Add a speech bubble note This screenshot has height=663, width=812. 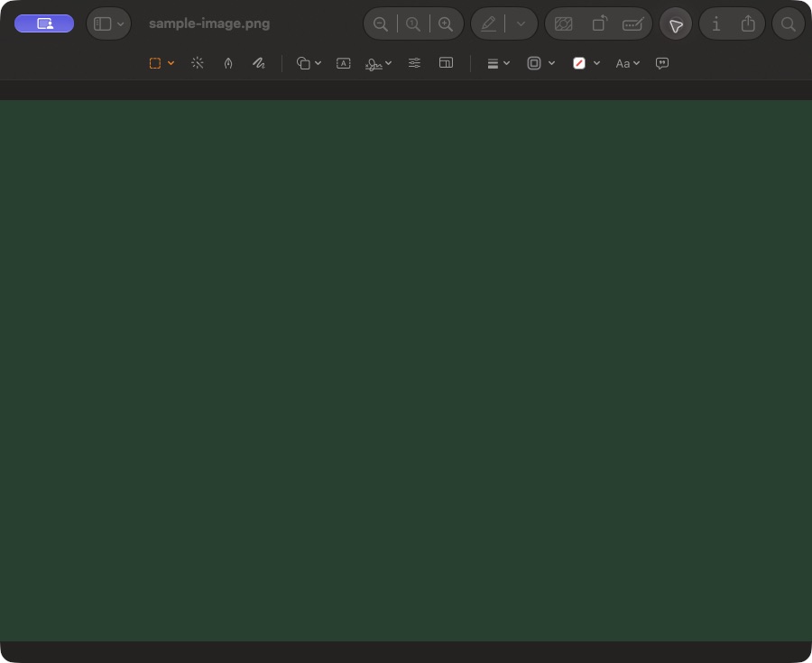(x=662, y=64)
